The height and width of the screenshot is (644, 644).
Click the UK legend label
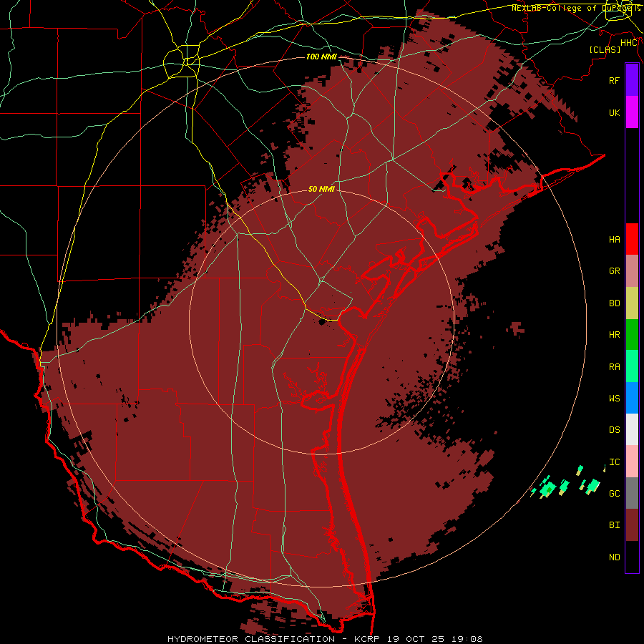tap(614, 112)
